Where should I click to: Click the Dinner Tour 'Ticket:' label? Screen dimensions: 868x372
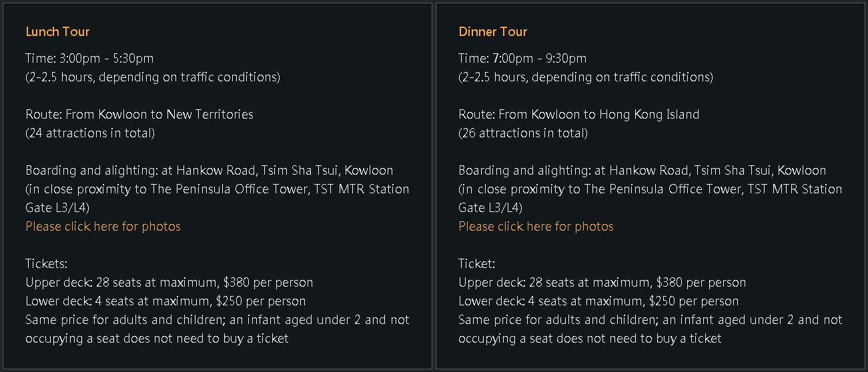(x=477, y=263)
